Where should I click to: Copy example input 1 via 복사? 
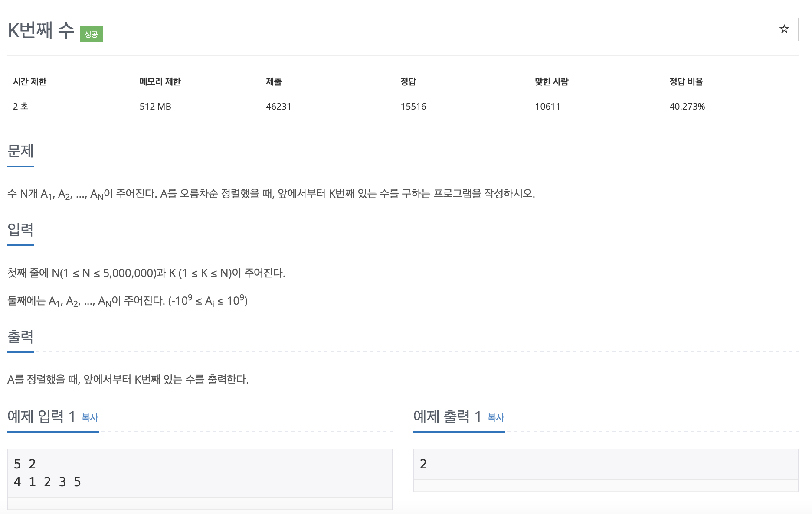90,417
